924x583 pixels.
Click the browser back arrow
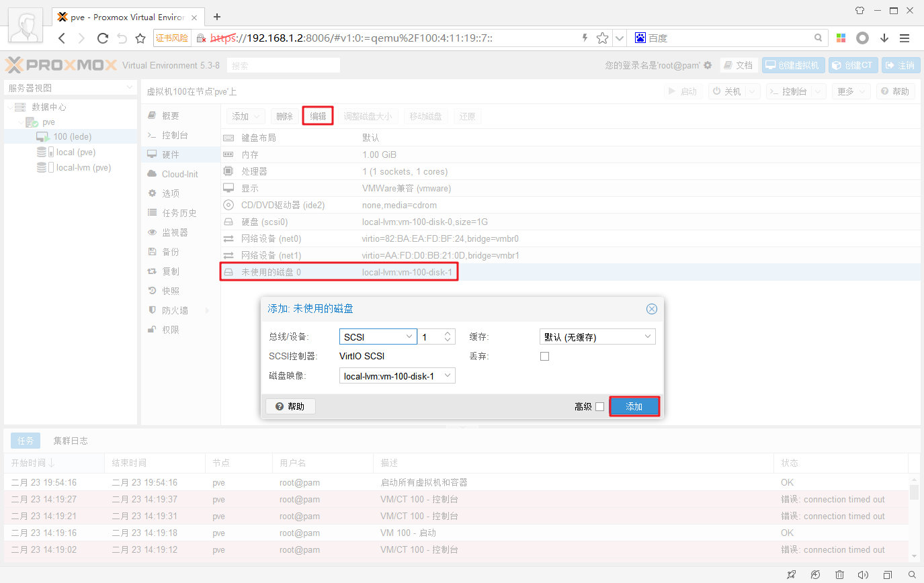[62, 38]
